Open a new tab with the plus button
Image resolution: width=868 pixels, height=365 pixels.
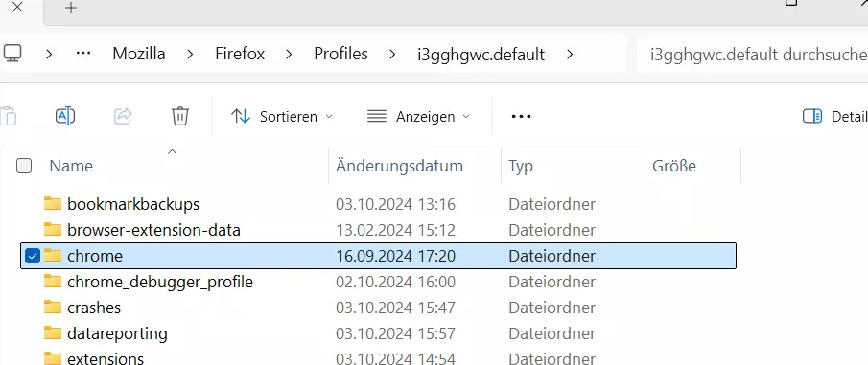tap(70, 8)
